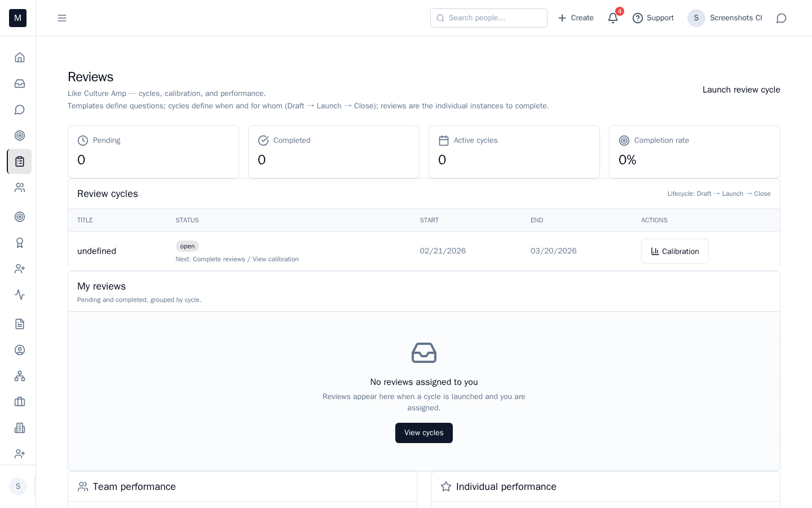The width and height of the screenshot is (812, 508).
Task: Toggle the hamburger sidebar menu
Action: (x=62, y=18)
